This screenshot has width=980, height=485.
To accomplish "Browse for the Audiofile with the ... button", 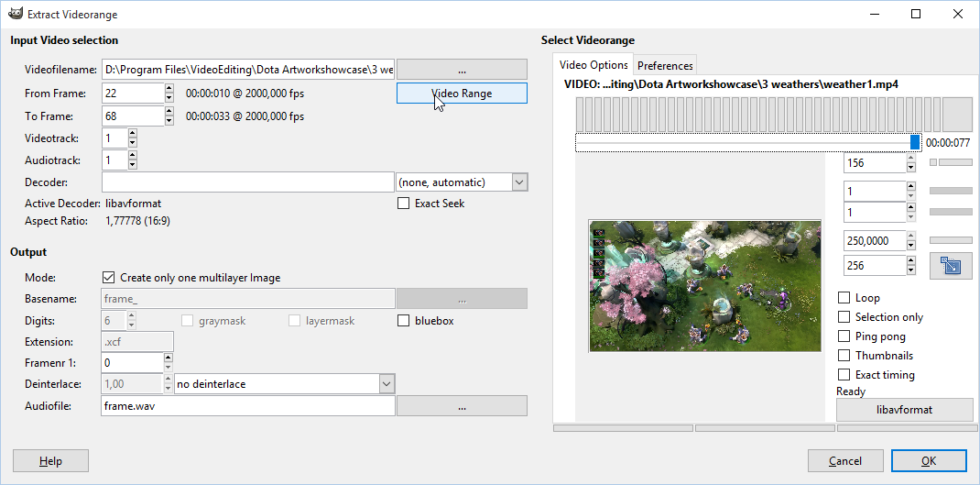I will point(462,406).
